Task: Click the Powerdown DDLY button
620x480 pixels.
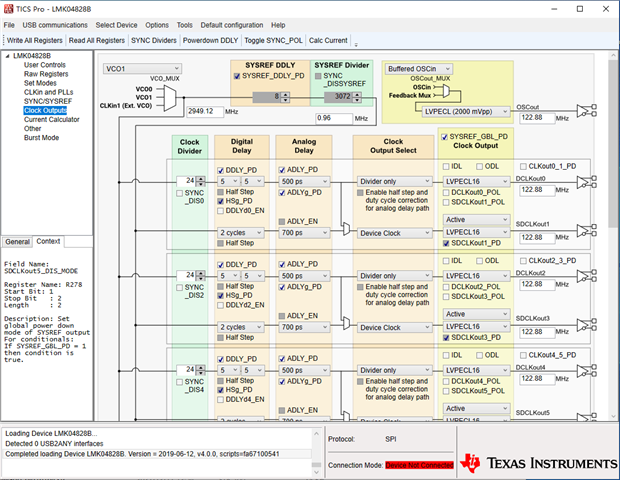Action: tap(210, 40)
